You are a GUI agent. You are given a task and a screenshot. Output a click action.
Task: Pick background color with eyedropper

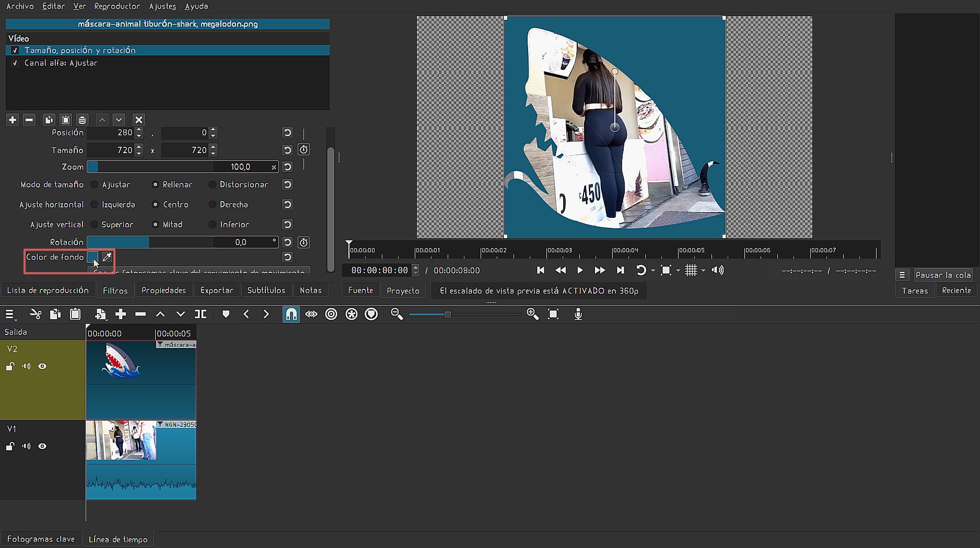(x=107, y=257)
